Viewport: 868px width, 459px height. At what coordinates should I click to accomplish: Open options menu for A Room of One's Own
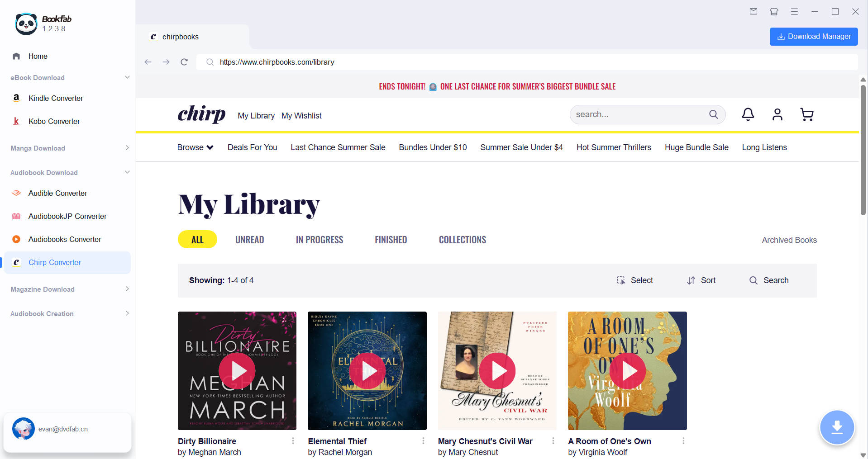click(x=683, y=441)
